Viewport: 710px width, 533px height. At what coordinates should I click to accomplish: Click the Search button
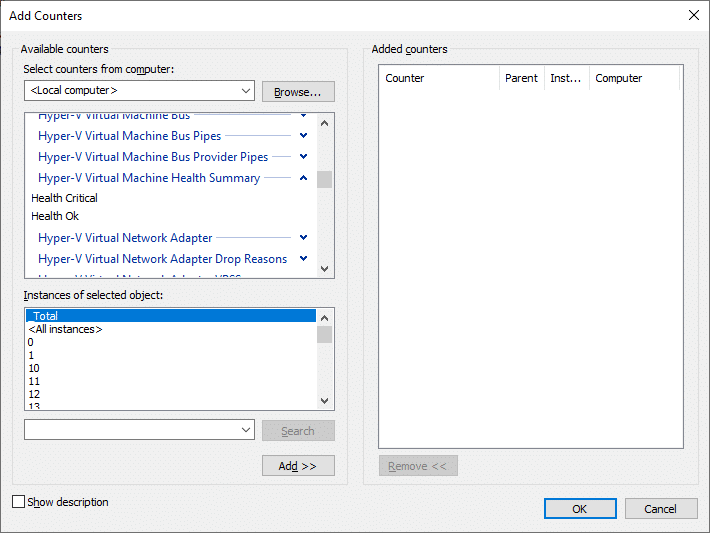pyautogui.click(x=298, y=431)
